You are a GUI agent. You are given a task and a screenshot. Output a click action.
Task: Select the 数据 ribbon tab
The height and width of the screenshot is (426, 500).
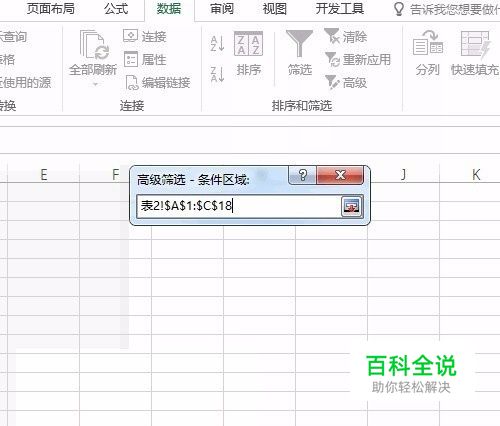coord(169,9)
